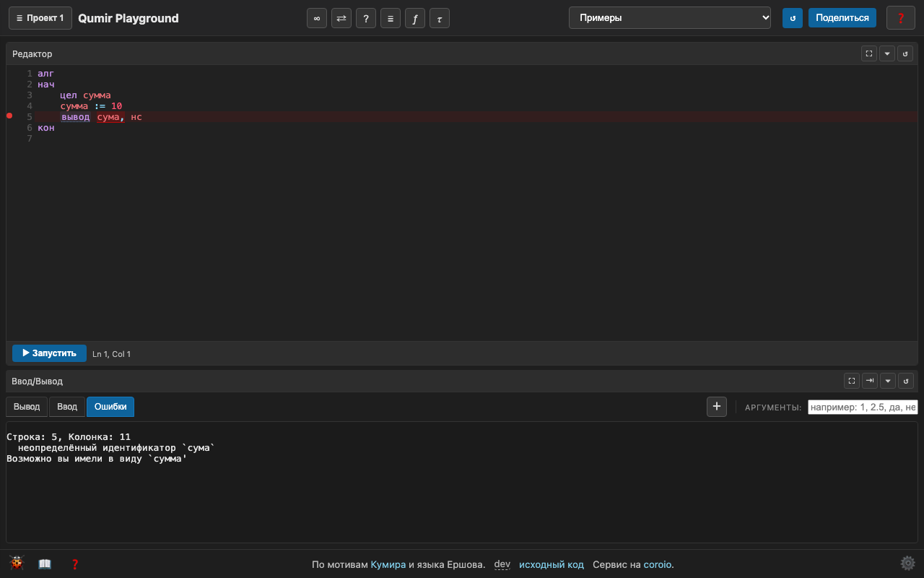Click the question mark toolbar button
The width and height of the screenshot is (924, 578).
click(366, 18)
